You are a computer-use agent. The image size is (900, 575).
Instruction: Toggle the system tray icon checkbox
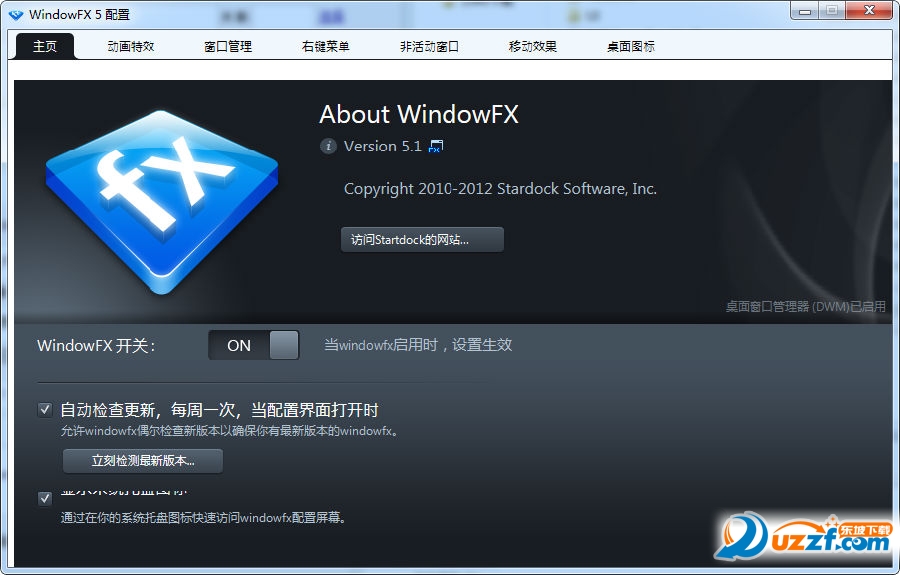pyautogui.click(x=45, y=498)
